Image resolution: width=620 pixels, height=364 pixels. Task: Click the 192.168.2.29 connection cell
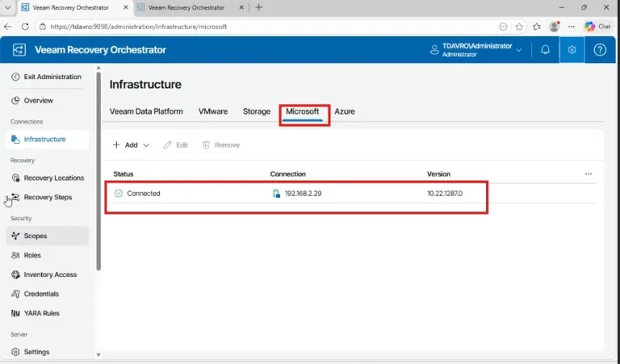(x=304, y=193)
